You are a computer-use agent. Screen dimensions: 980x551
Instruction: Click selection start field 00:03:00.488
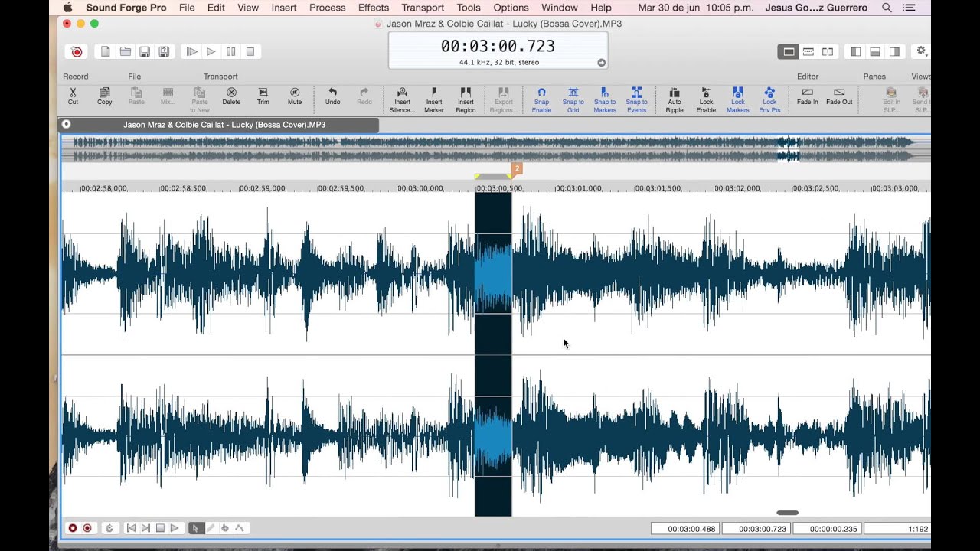[x=685, y=529]
